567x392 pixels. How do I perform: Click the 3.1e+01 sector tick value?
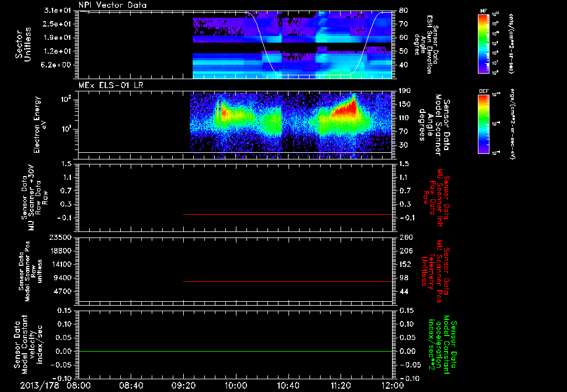coord(58,11)
